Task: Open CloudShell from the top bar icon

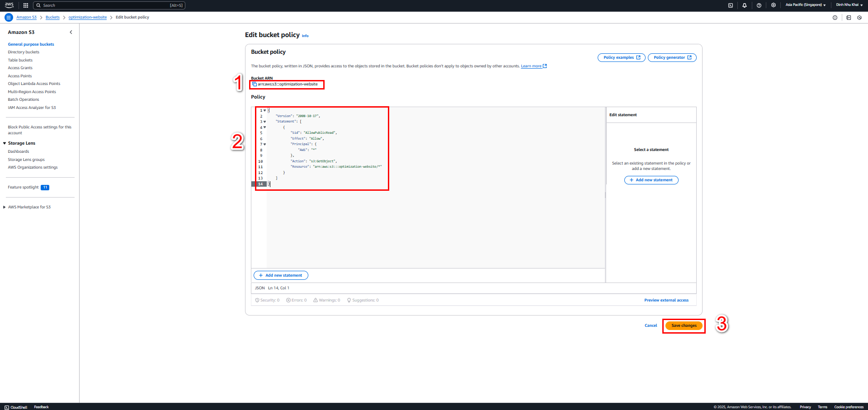Action: pos(731,5)
